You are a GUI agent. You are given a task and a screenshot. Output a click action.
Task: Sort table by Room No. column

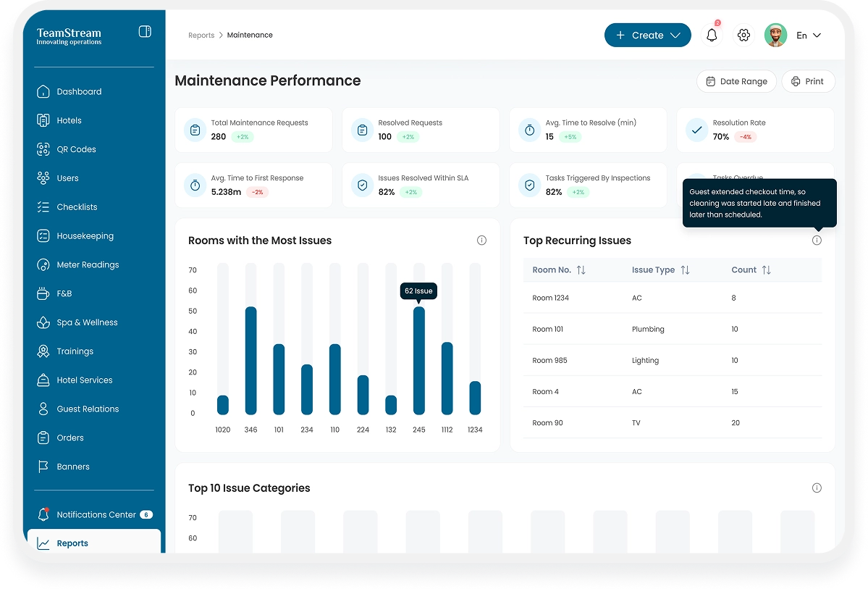581,270
